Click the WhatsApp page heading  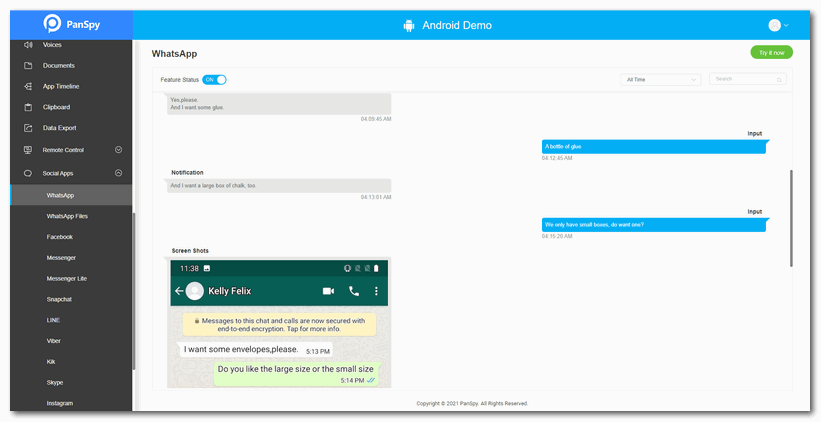174,53
